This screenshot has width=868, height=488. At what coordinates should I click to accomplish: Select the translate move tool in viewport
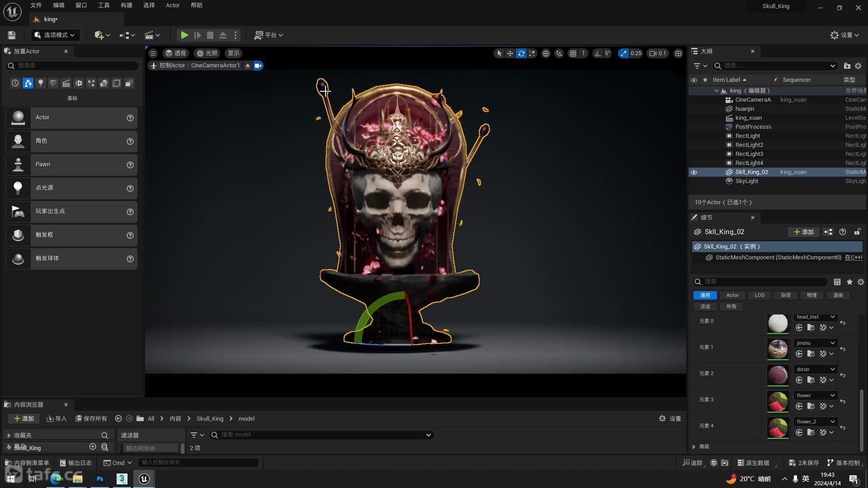pyautogui.click(x=510, y=53)
